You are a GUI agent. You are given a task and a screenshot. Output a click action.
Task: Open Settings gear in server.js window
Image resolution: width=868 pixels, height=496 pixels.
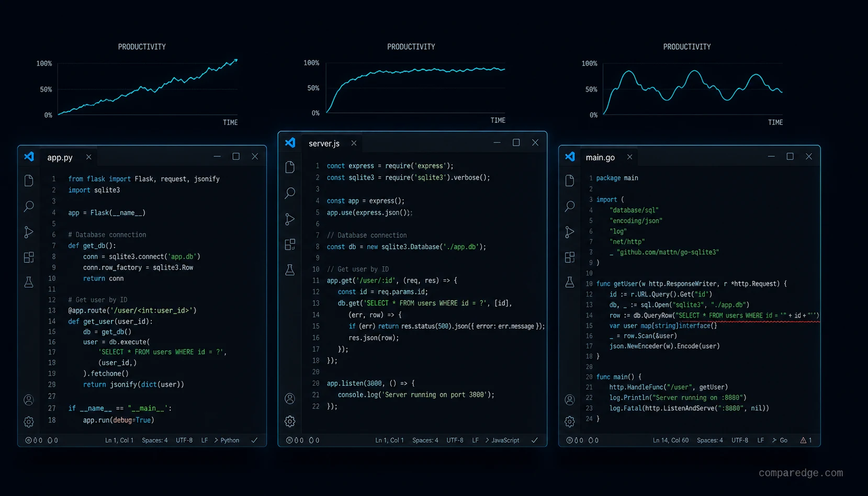point(290,421)
